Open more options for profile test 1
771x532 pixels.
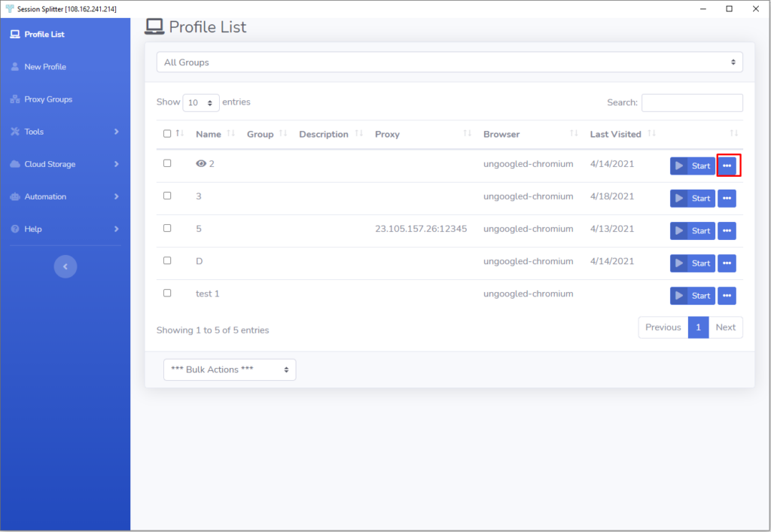727,296
